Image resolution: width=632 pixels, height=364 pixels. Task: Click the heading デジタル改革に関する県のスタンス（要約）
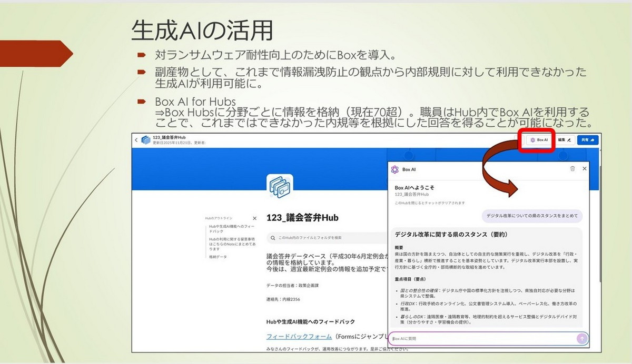451,234
